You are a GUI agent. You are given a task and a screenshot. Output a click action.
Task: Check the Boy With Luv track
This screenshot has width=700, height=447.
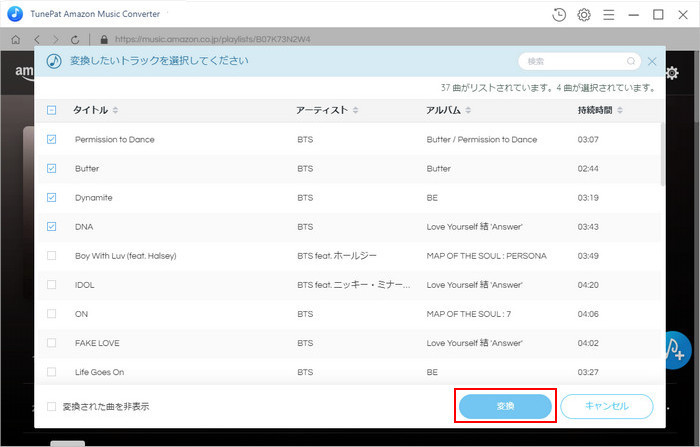pyautogui.click(x=51, y=255)
